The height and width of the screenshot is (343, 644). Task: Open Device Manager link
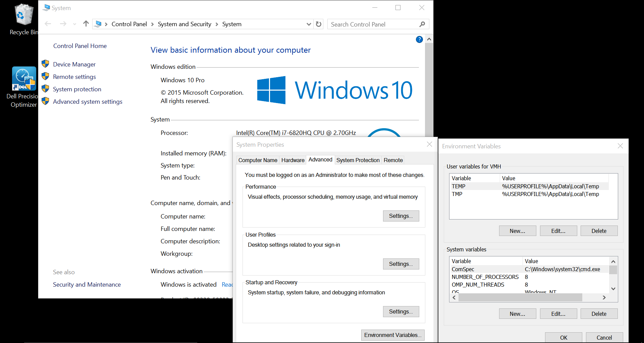pos(74,64)
